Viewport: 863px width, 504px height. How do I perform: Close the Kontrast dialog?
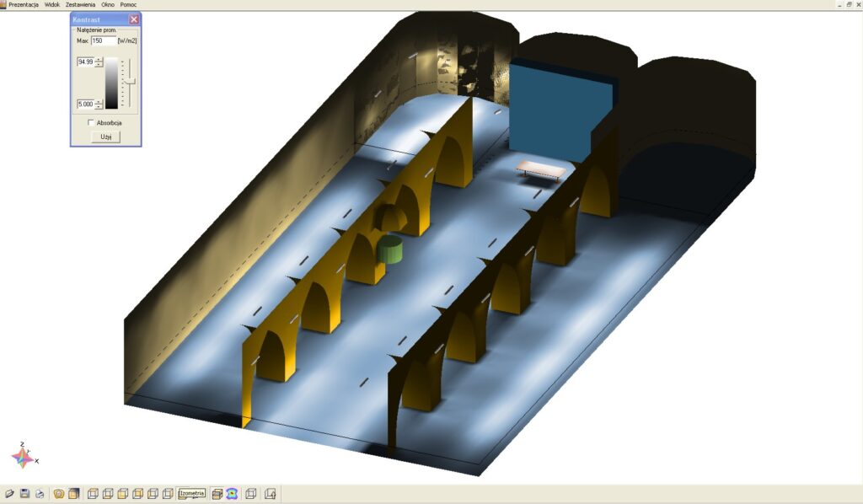coord(134,19)
